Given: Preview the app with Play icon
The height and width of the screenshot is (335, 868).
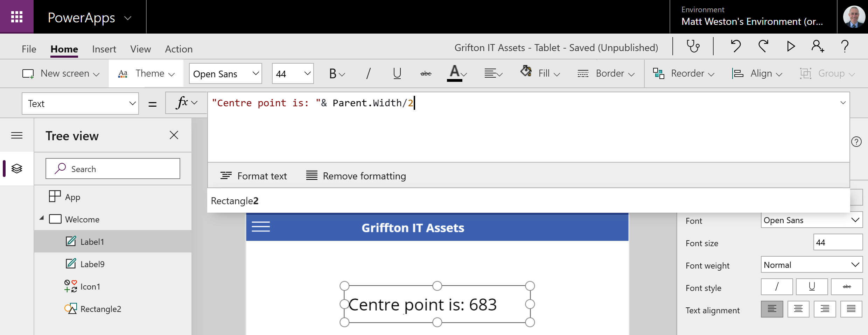Looking at the screenshot, I should click(x=791, y=46).
